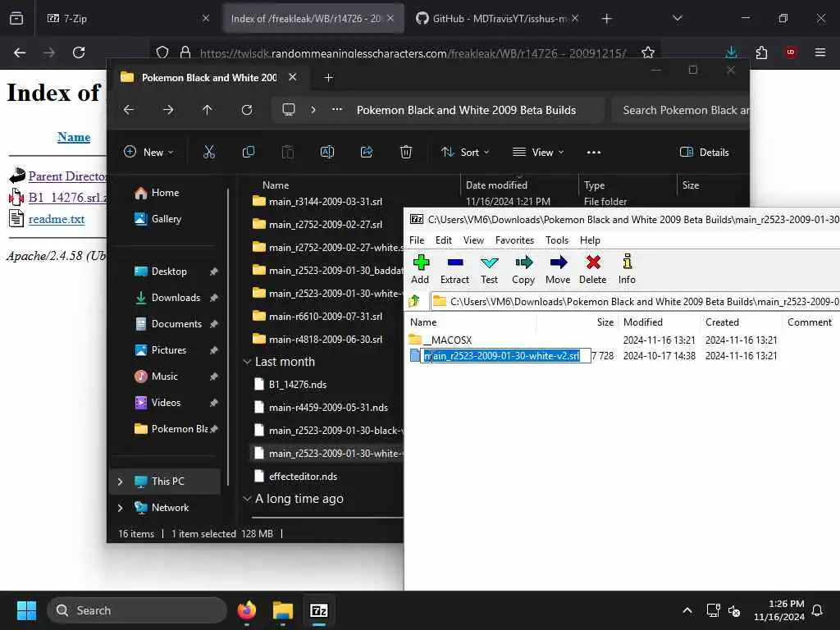Image resolution: width=840 pixels, height=630 pixels.
Task: Add a new File Explorer tab
Action: 328,78
